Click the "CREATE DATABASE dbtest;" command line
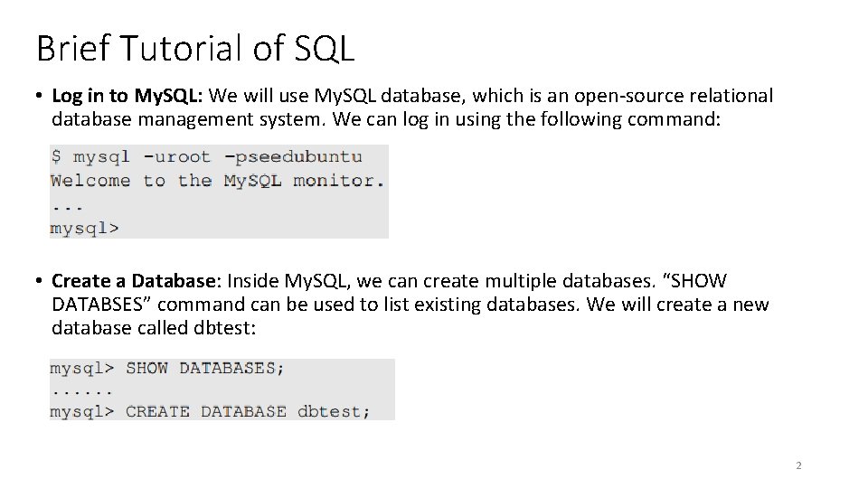 point(248,411)
